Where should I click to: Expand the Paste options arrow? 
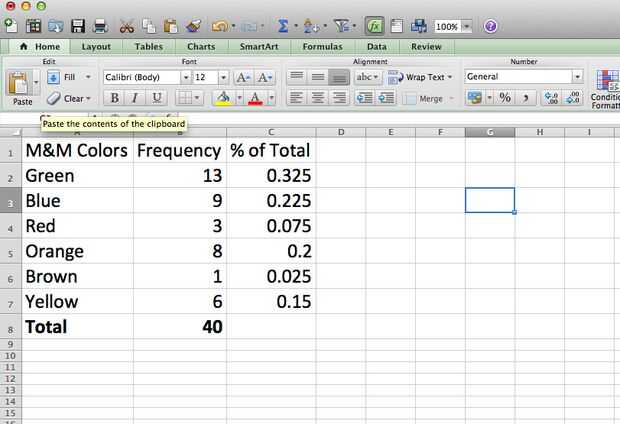(x=36, y=82)
